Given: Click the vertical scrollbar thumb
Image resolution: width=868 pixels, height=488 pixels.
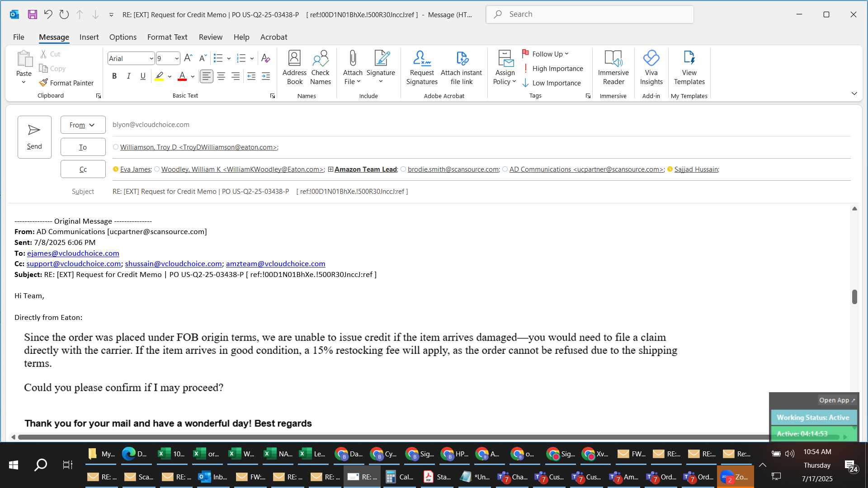Looking at the screenshot, I should (854, 297).
